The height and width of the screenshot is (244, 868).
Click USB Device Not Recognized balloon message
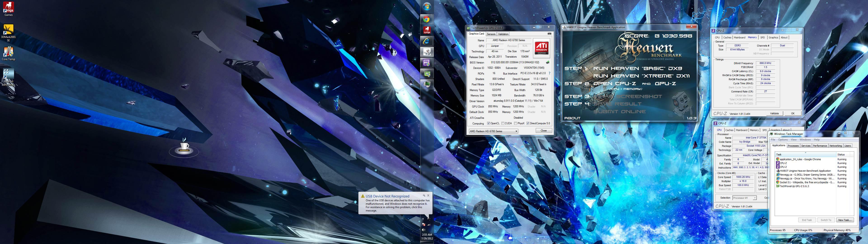pos(397,205)
